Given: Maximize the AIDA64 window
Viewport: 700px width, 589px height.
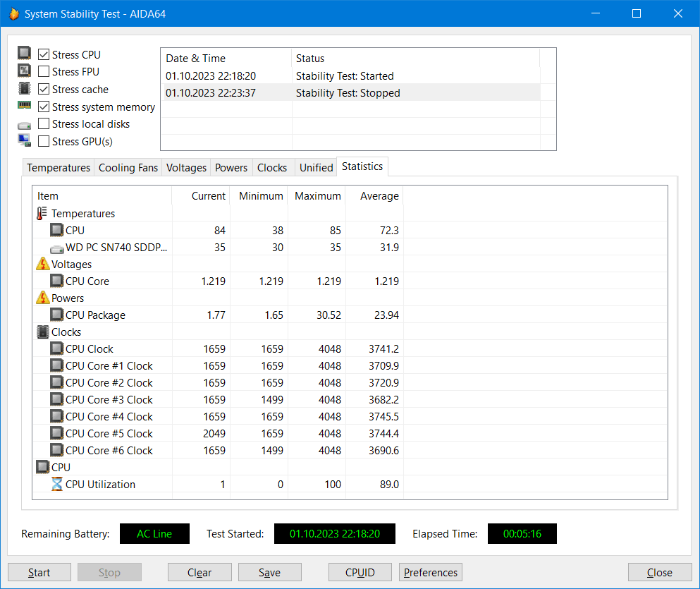Looking at the screenshot, I should [x=637, y=14].
